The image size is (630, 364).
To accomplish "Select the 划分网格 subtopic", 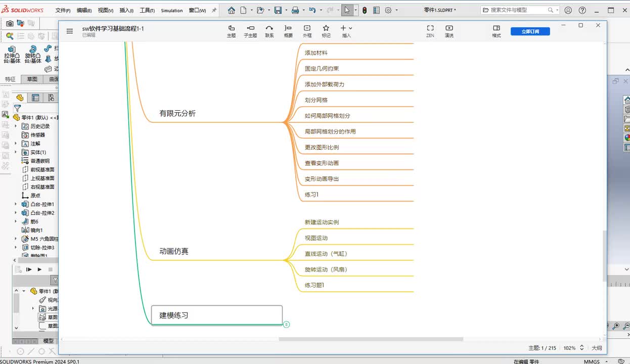I will tap(316, 100).
